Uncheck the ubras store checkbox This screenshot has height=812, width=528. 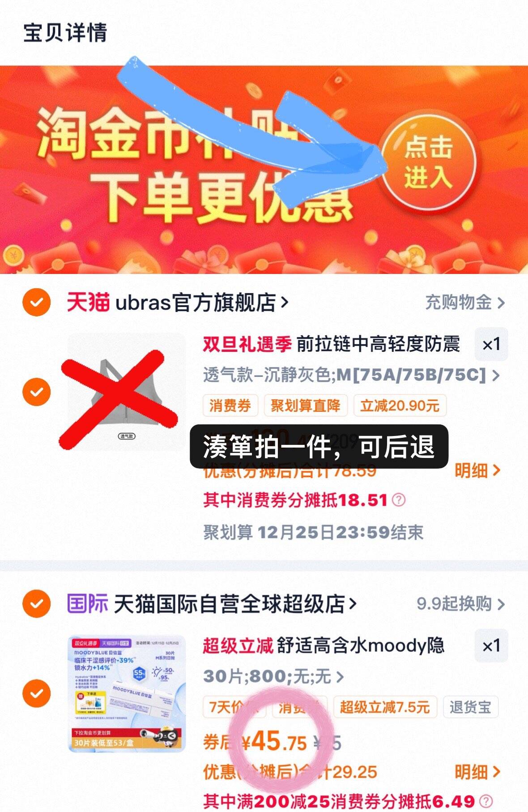click(x=36, y=303)
